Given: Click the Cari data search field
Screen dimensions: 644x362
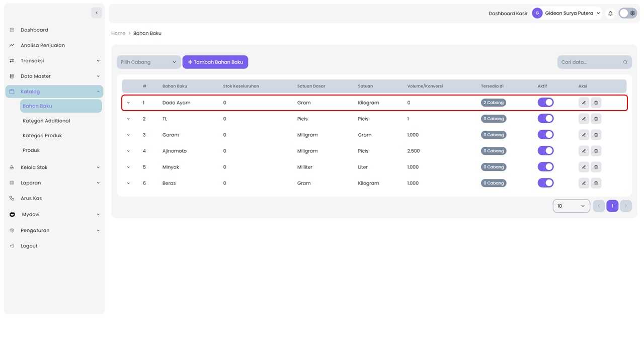Looking at the screenshot, I should pos(589,62).
